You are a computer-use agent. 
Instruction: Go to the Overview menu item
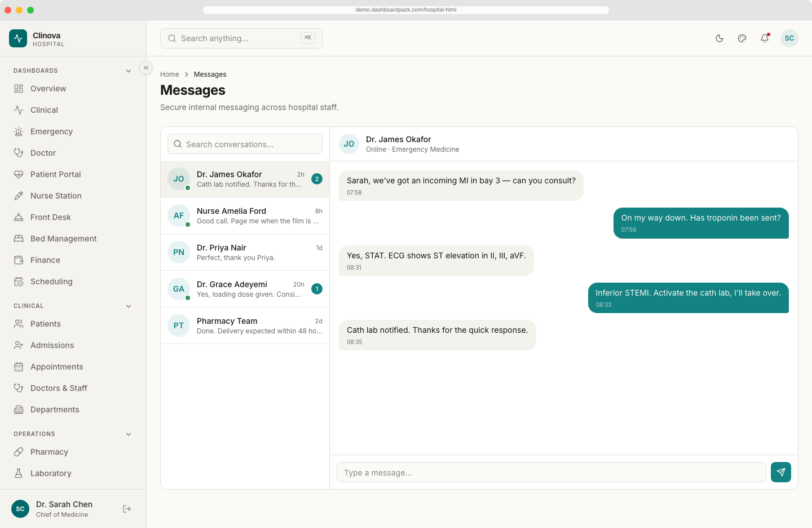click(x=73, y=89)
